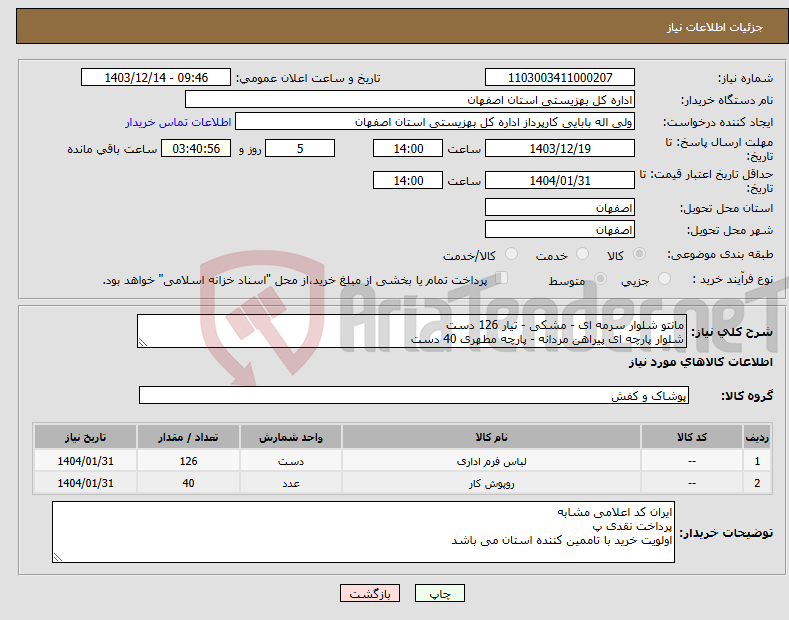Click the چاپ print button
This screenshot has width=789, height=620.
click(x=439, y=593)
